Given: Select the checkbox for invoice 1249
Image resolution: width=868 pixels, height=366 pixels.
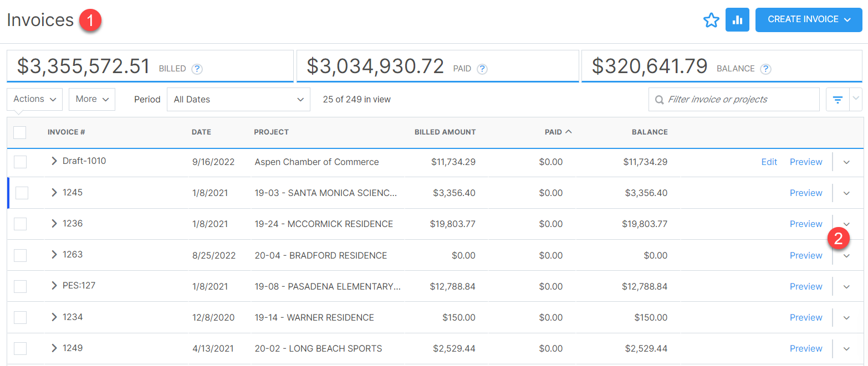Looking at the screenshot, I should tap(20, 348).
